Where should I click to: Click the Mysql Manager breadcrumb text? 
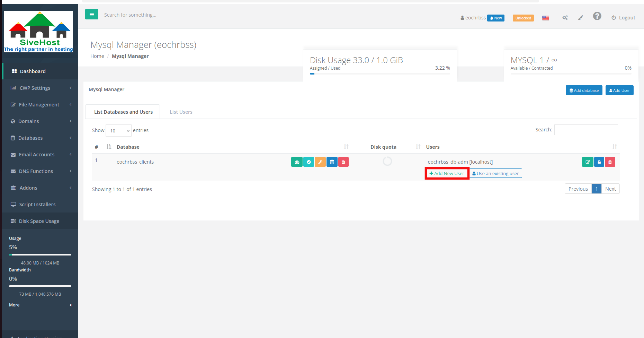coord(130,56)
